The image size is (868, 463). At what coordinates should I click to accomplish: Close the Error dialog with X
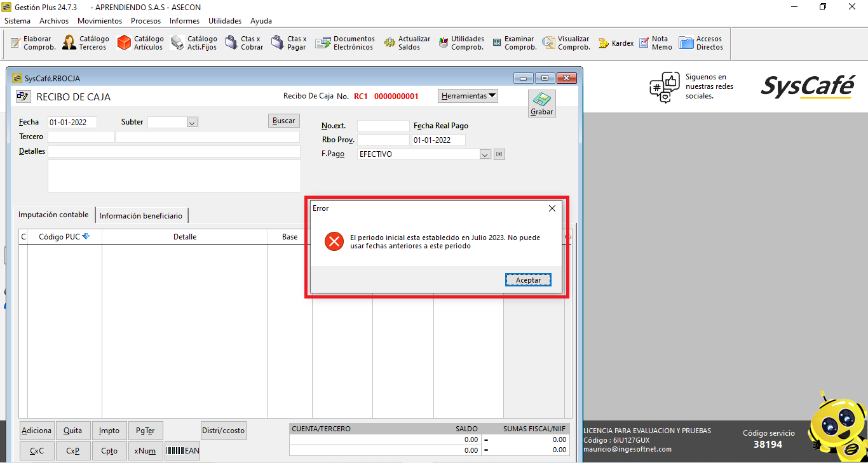click(x=552, y=208)
